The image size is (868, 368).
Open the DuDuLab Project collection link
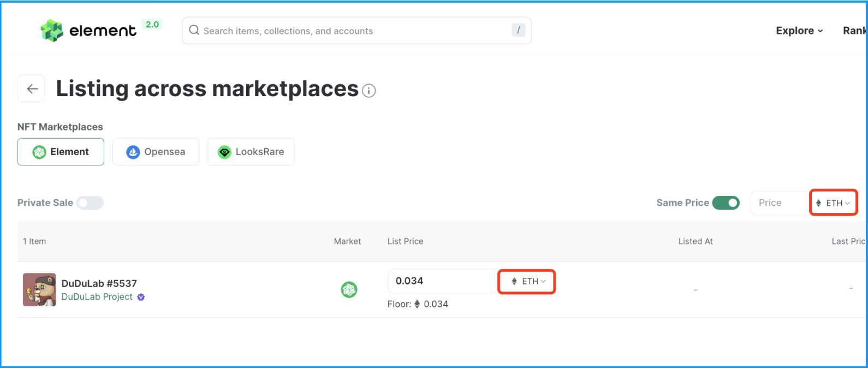[x=97, y=297]
